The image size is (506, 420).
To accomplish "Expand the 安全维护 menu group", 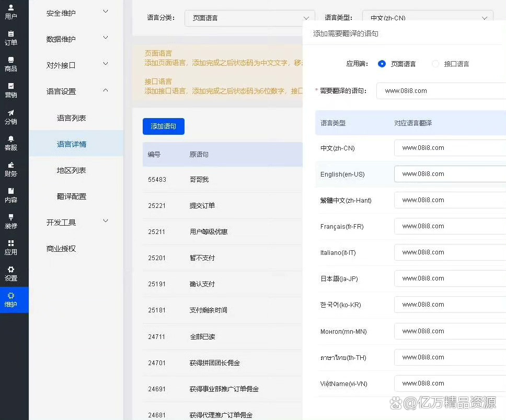I will tap(76, 13).
